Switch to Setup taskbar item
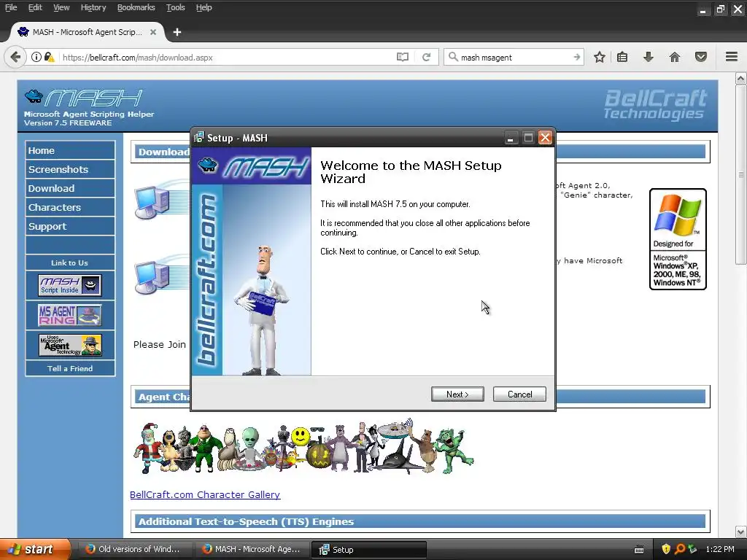This screenshot has height=560, width=747. coord(368,550)
